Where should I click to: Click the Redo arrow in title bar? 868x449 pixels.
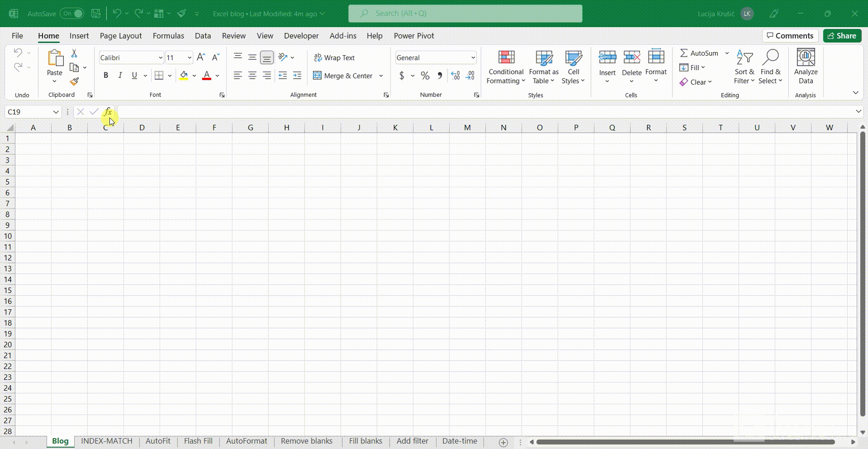click(139, 14)
